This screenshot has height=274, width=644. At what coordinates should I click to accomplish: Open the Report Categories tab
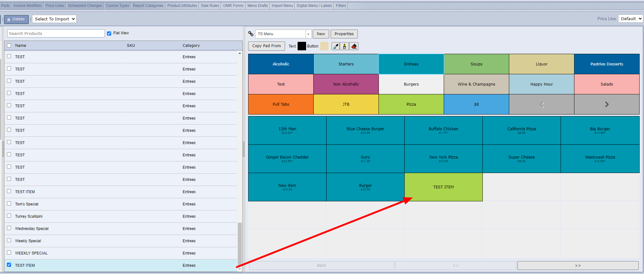[x=148, y=6]
